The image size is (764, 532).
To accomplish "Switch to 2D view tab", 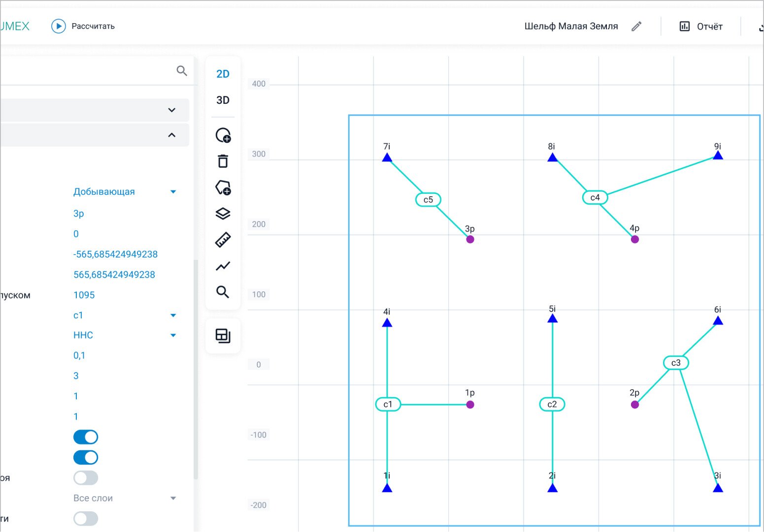I will (x=223, y=74).
